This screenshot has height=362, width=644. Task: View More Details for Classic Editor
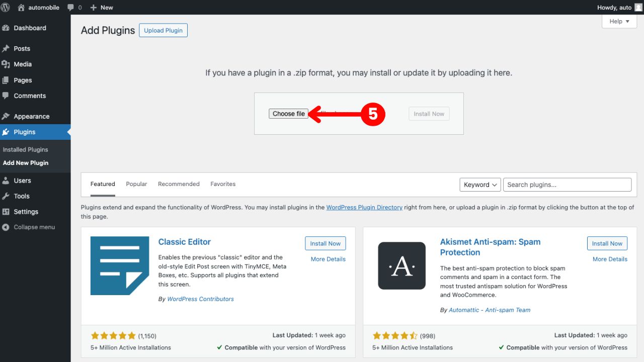(x=328, y=259)
